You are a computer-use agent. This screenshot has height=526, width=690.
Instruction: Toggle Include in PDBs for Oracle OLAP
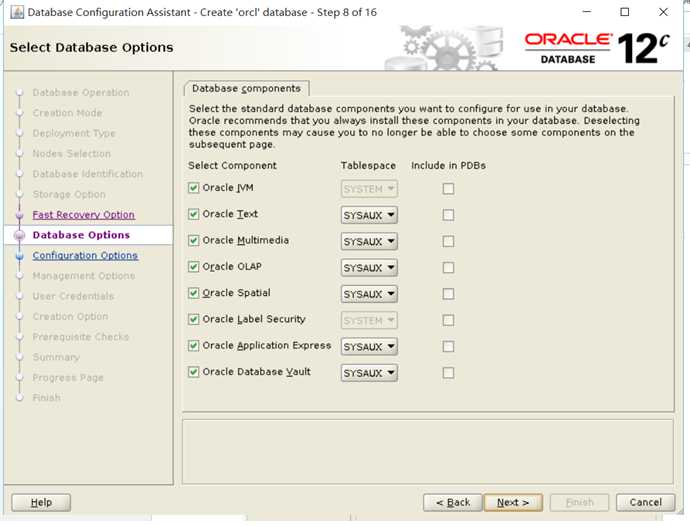click(448, 268)
